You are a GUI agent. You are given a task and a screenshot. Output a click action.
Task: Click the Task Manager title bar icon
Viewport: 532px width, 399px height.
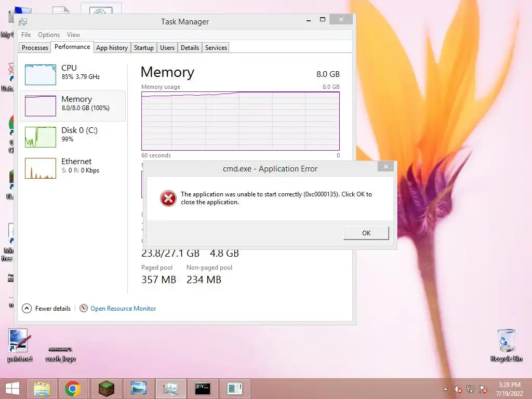coord(23,22)
